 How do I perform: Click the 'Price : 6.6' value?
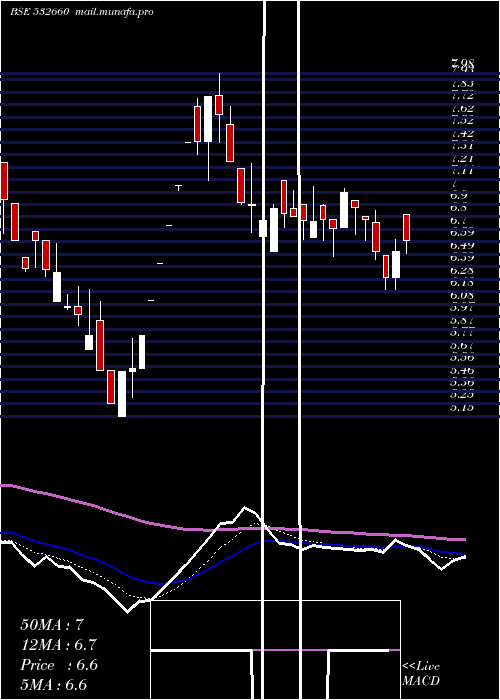click(58, 665)
